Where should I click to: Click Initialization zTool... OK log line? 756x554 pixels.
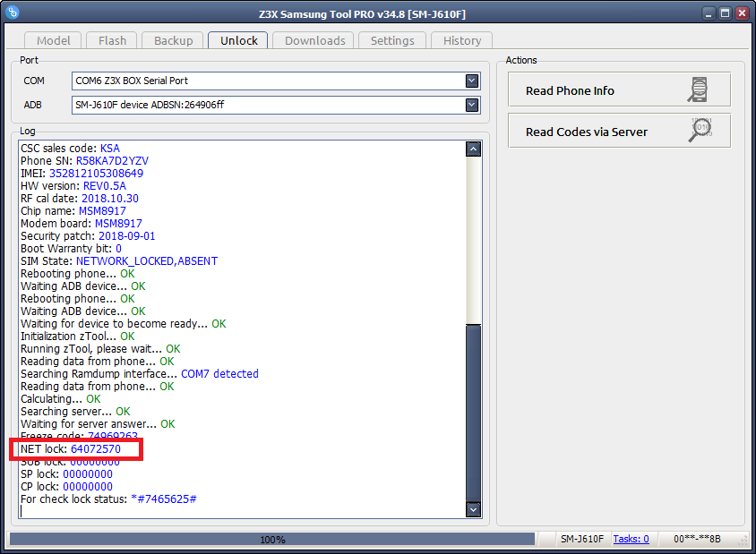(x=78, y=337)
